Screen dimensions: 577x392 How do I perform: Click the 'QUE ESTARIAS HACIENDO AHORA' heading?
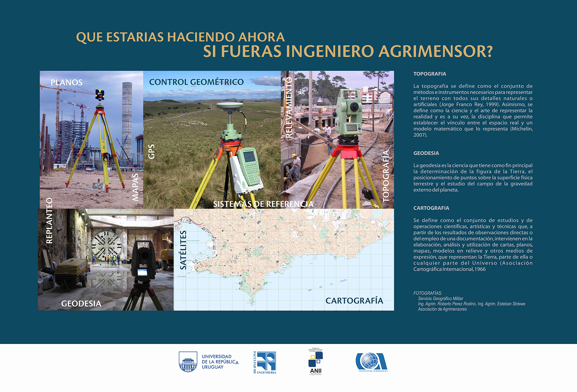[x=180, y=37]
